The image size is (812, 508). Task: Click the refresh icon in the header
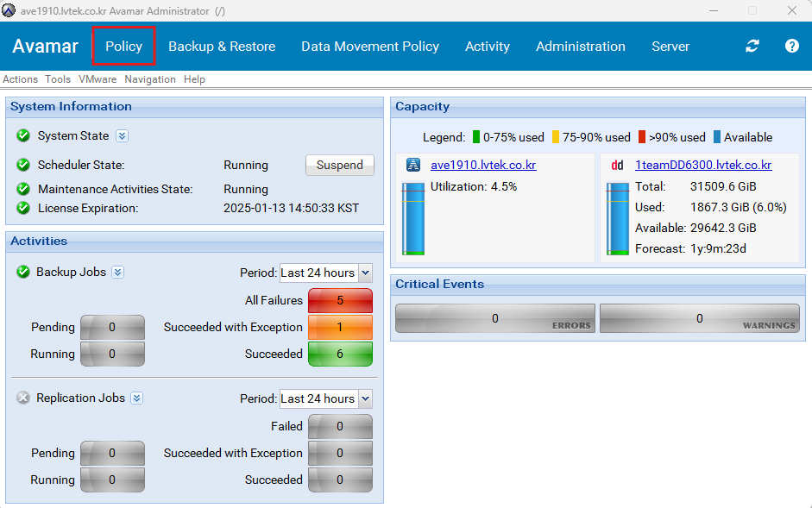point(752,46)
